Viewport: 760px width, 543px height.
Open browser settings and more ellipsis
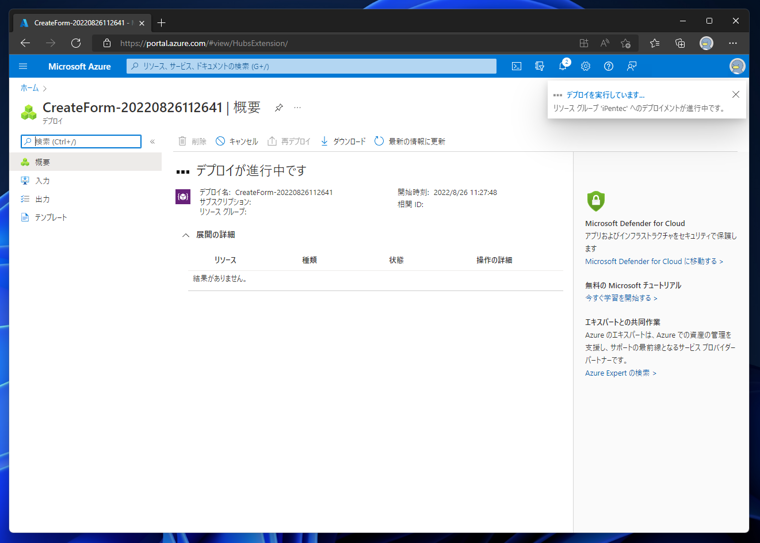pos(733,43)
